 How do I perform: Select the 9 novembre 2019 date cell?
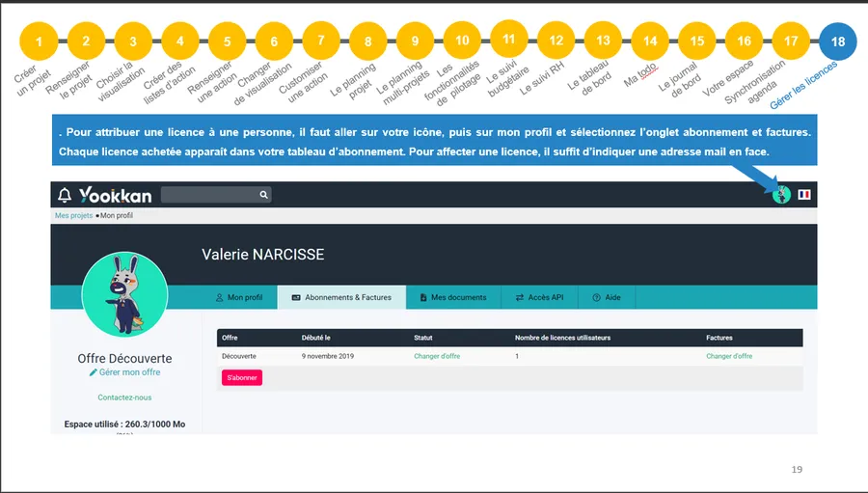click(x=328, y=356)
